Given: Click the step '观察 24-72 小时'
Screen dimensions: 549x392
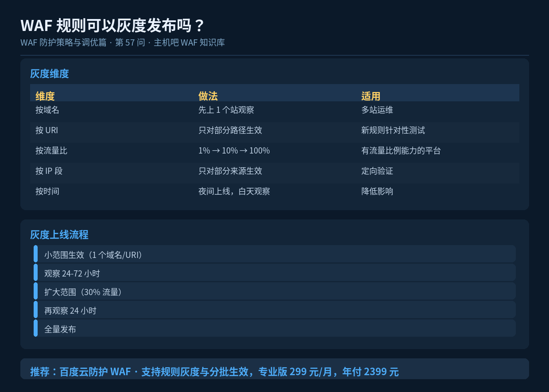Looking at the screenshot, I should (x=274, y=273).
